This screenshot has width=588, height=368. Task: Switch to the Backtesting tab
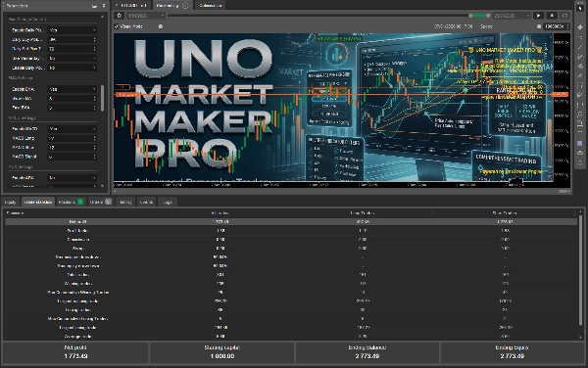(172, 5)
